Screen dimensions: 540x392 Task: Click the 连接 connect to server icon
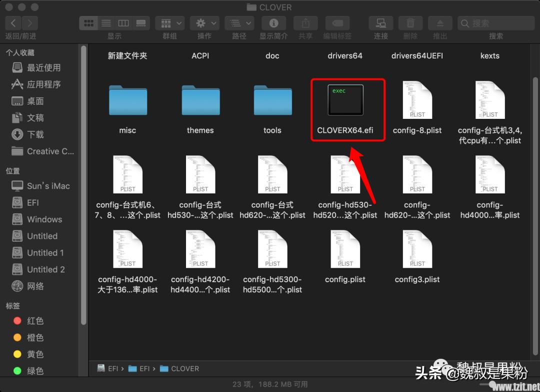(381, 23)
